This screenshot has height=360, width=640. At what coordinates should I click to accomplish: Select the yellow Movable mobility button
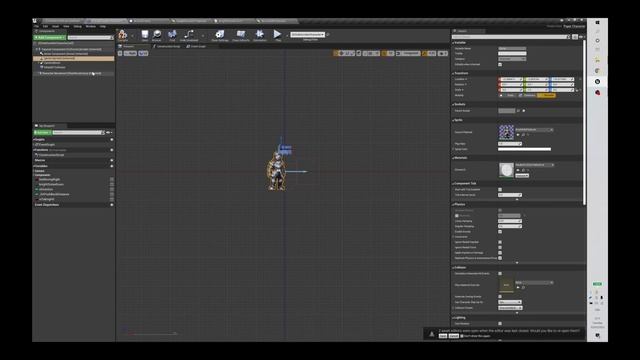click(547, 96)
